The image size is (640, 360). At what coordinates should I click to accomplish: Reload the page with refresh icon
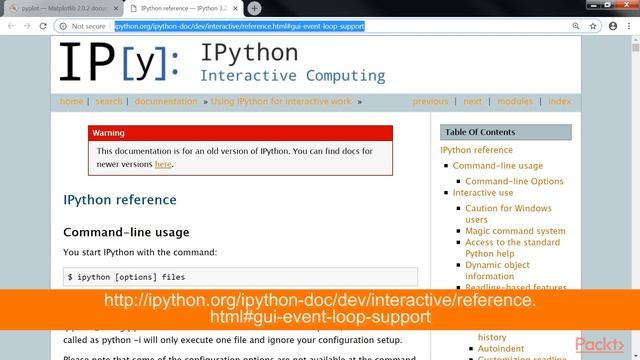(43, 26)
